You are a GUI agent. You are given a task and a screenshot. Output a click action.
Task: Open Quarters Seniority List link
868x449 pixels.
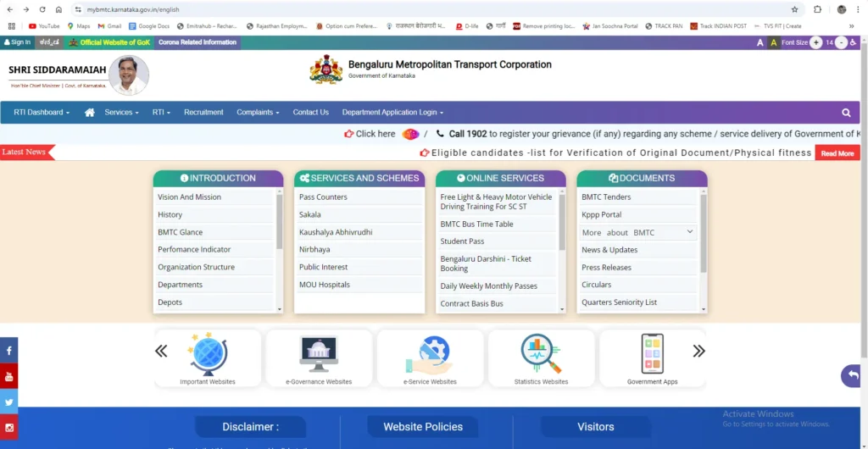[619, 302]
